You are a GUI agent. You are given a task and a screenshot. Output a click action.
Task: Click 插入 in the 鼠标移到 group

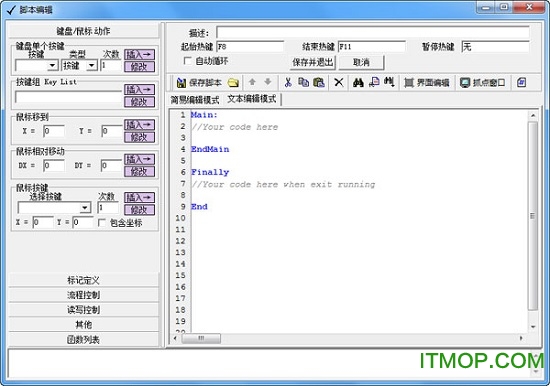pos(139,125)
